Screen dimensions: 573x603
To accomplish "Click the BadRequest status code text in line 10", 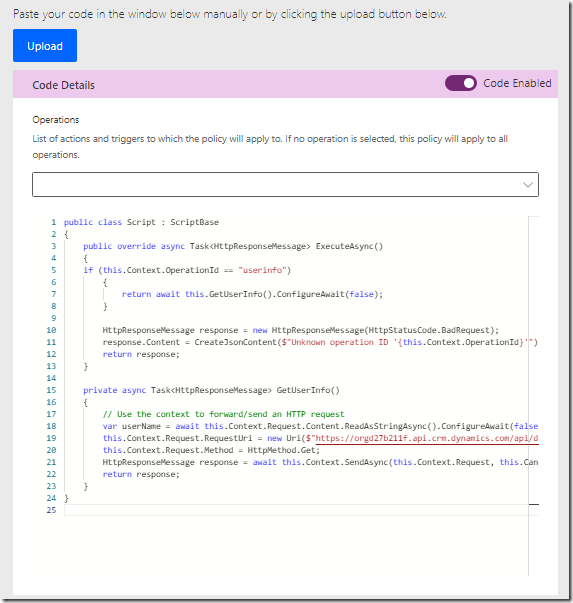I will pyautogui.click(x=465, y=330).
